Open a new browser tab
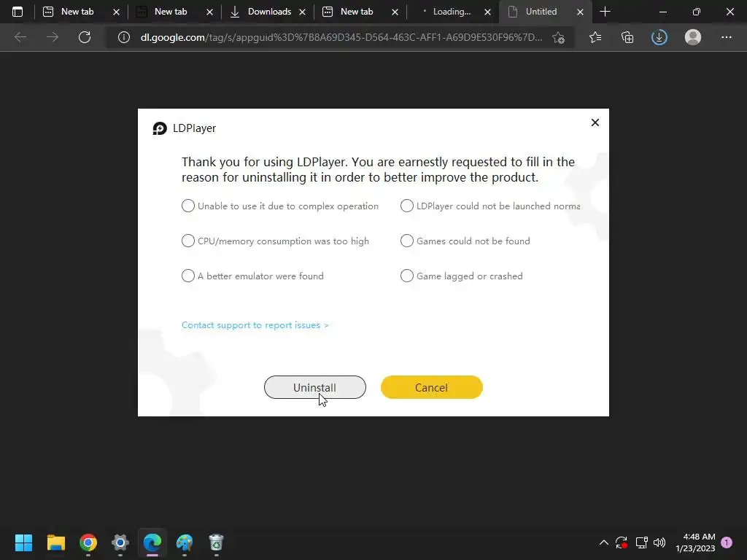The width and height of the screenshot is (747, 560). (x=605, y=12)
